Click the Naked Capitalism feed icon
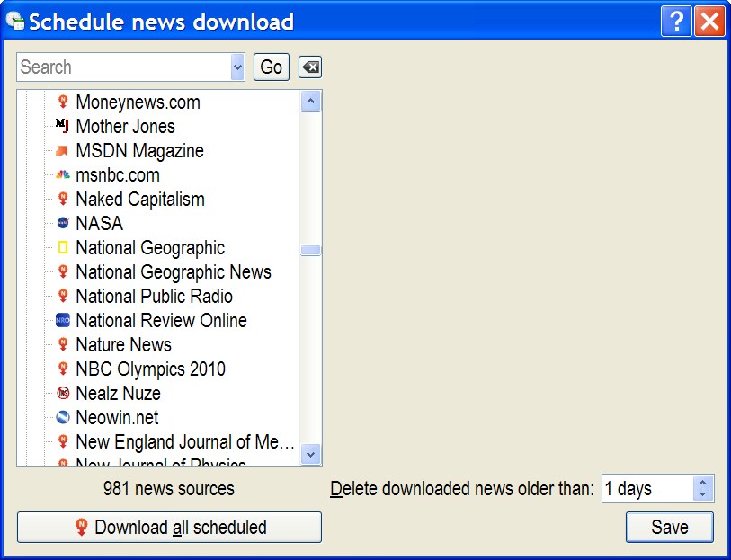 63,199
